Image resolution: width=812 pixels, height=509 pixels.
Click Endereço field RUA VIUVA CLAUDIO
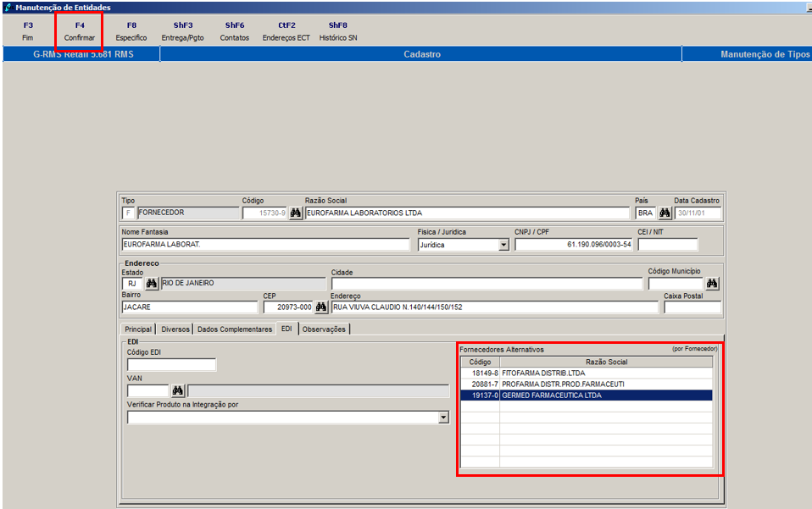(494, 307)
